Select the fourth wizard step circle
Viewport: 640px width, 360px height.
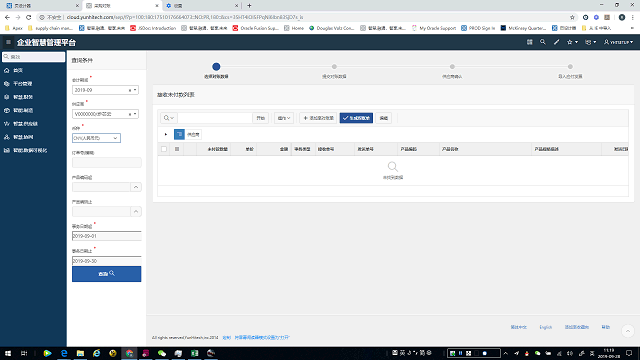(570, 67)
